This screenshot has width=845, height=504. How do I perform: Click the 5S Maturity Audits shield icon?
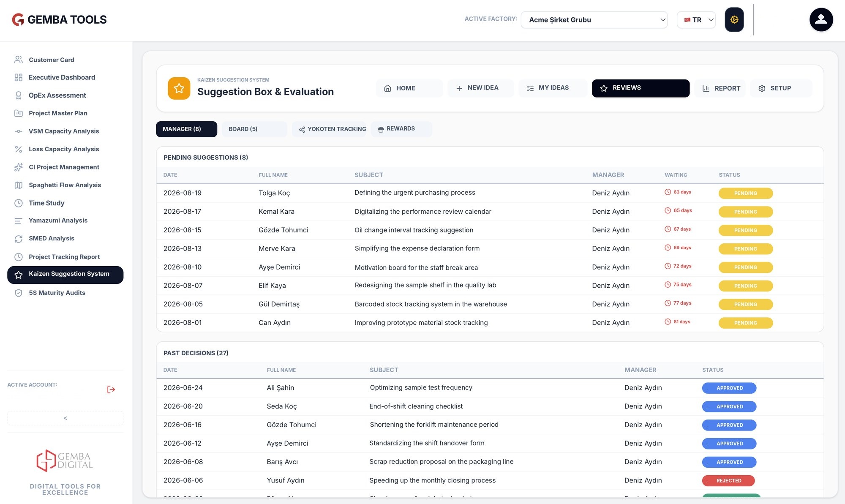18,293
